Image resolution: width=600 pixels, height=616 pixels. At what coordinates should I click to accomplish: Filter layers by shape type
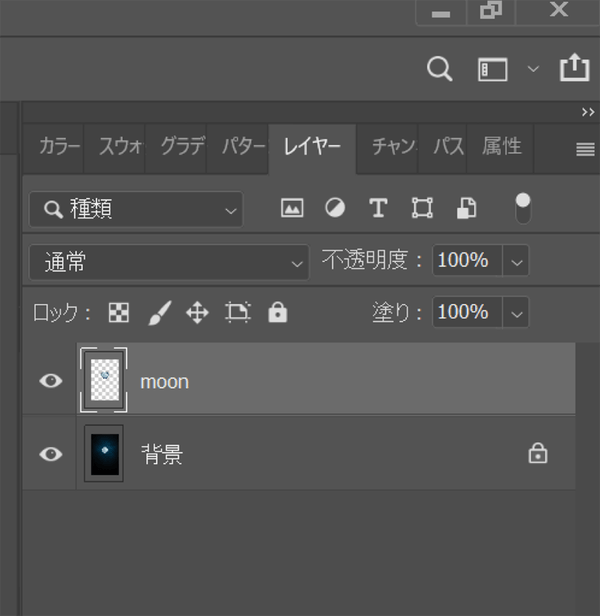(x=422, y=208)
